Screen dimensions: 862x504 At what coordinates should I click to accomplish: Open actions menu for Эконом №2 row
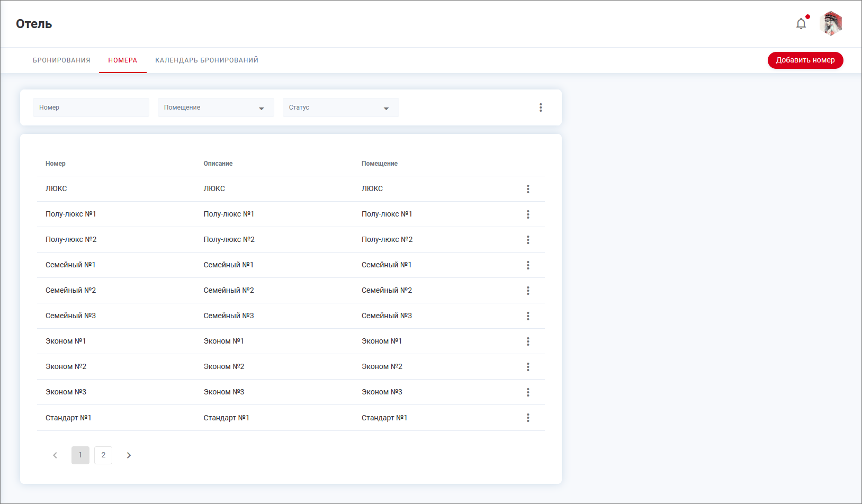[528, 367]
